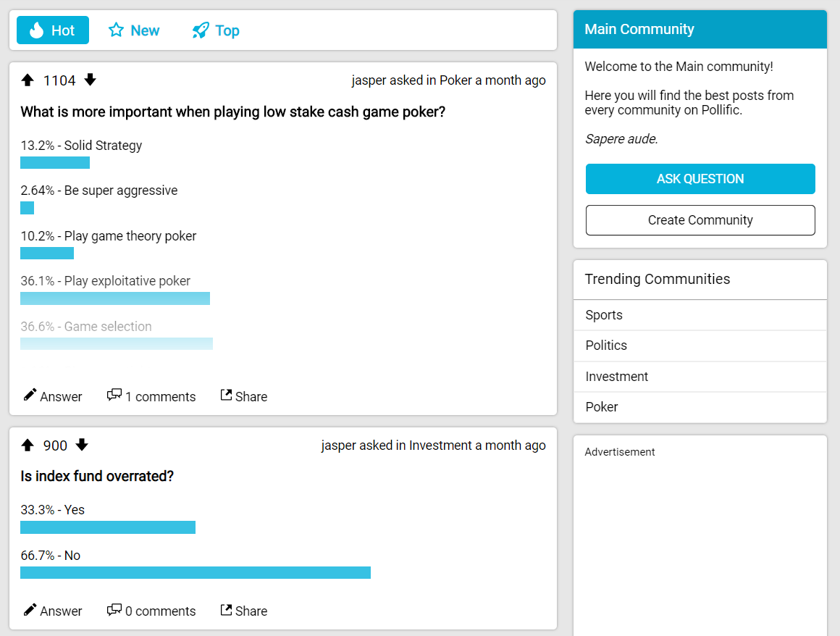Open comments icon on index fund post
This screenshot has width=840, height=636.
click(114, 610)
